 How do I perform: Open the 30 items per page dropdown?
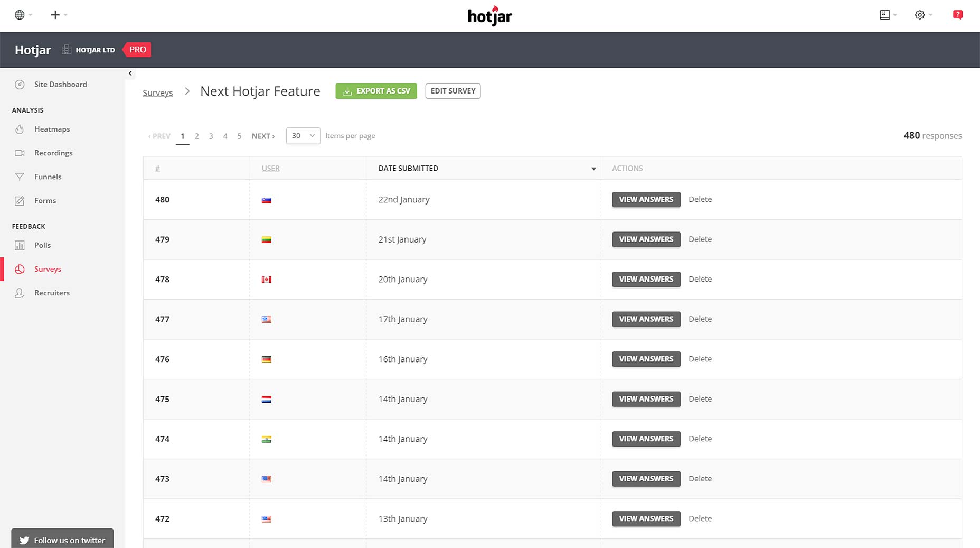[303, 136]
